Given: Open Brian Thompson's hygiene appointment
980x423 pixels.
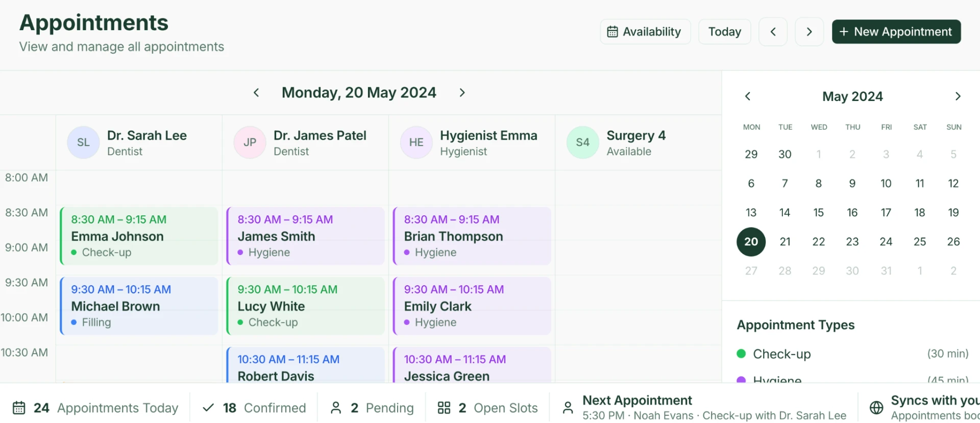Looking at the screenshot, I should pos(472,236).
